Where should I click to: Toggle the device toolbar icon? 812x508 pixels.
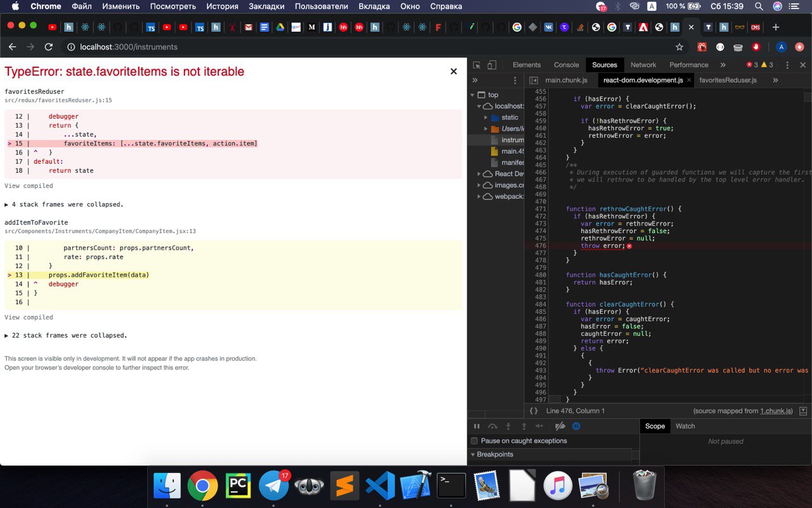492,65
